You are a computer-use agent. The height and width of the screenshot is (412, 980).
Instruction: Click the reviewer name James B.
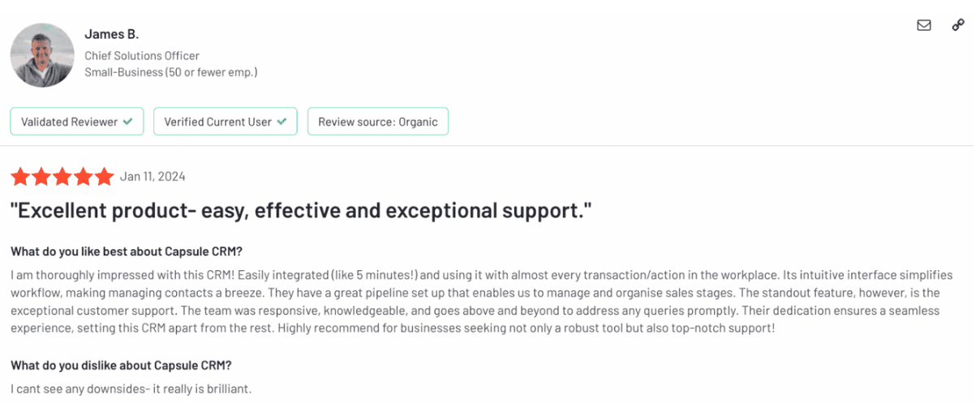pos(112,34)
